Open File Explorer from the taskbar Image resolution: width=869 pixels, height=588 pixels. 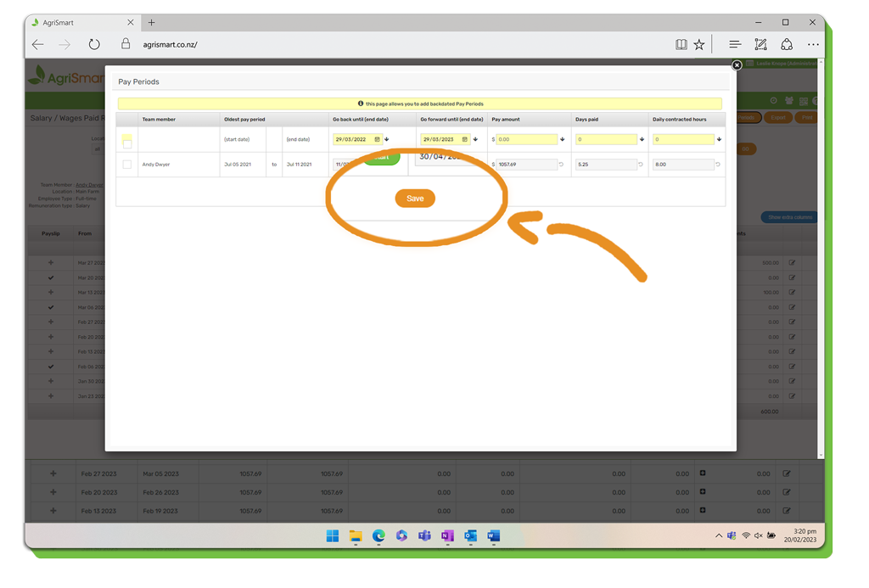[356, 536]
